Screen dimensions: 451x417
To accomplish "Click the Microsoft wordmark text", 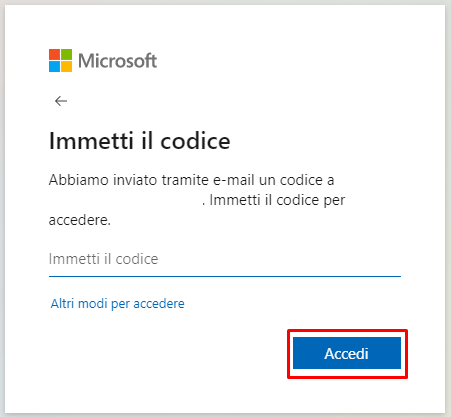I will pyautogui.click(x=117, y=61).
